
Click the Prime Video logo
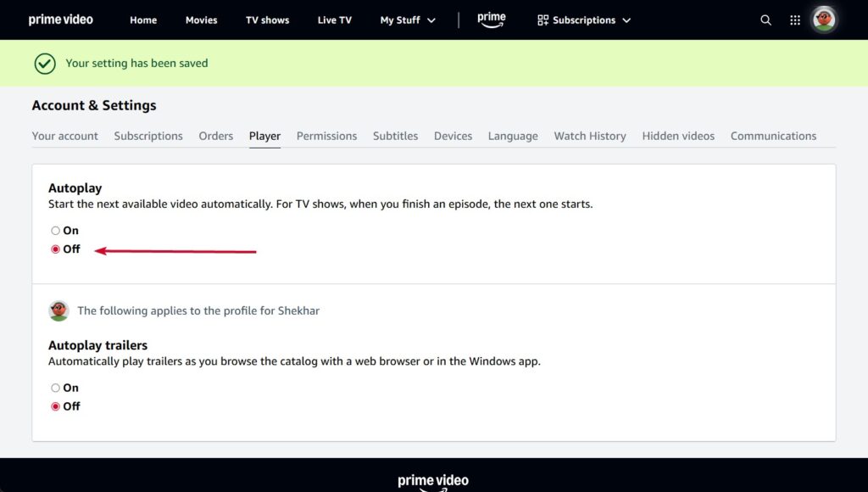(60, 20)
